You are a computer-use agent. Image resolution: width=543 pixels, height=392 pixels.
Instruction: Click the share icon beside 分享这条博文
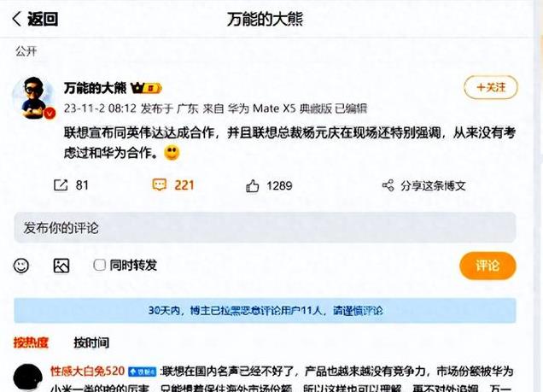[388, 185]
